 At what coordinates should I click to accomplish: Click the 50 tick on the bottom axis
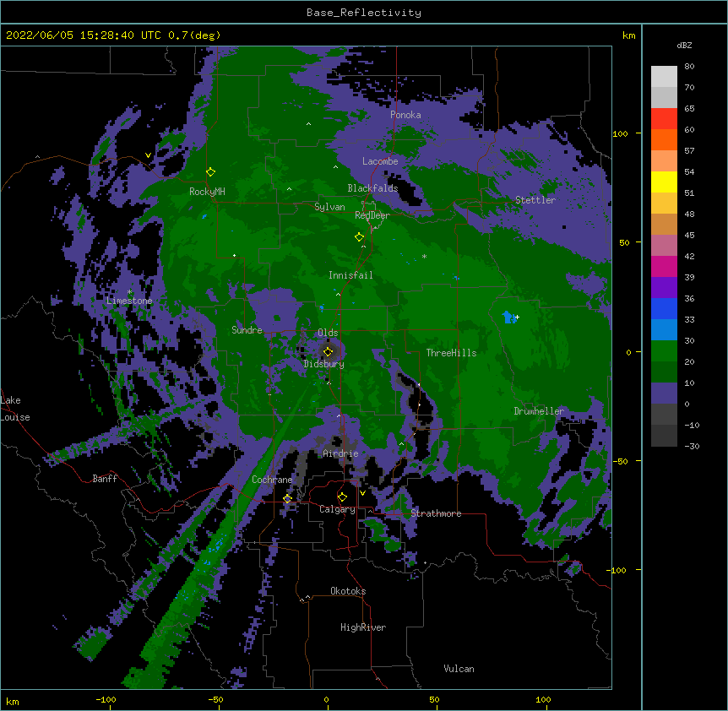(x=435, y=700)
